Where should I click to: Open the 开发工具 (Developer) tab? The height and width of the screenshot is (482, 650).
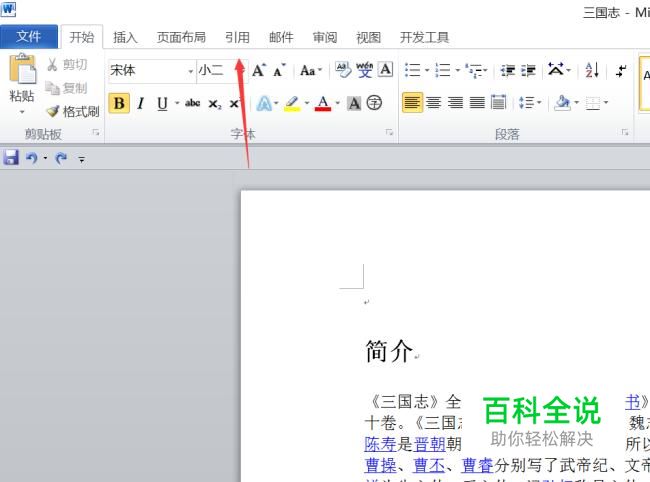click(424, 37)
